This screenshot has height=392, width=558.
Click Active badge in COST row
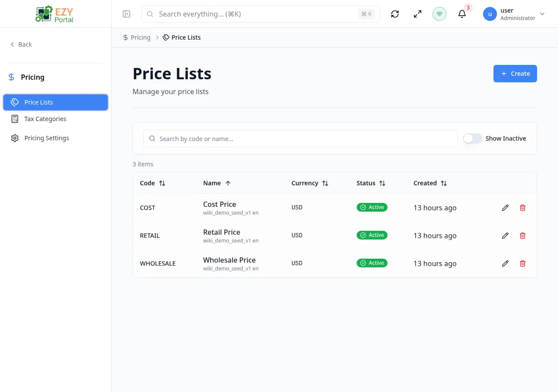[x=372, y=207]
